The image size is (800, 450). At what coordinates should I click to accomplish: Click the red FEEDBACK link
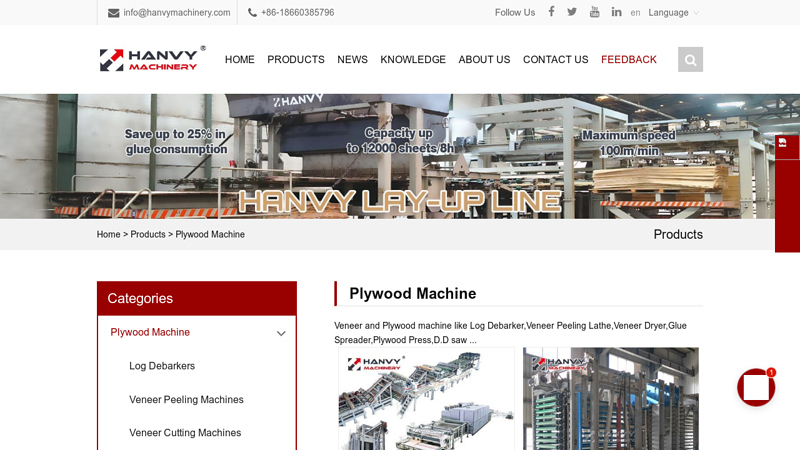pyautogui.click(x=629, y=60)
